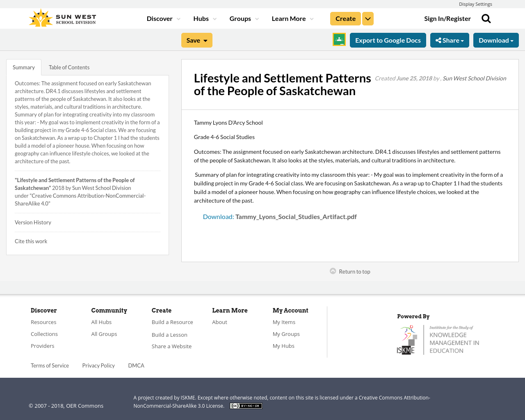Screen dimensions: 525x420
Task: Share resource to Google Classroom
Action: click(339, 39)
